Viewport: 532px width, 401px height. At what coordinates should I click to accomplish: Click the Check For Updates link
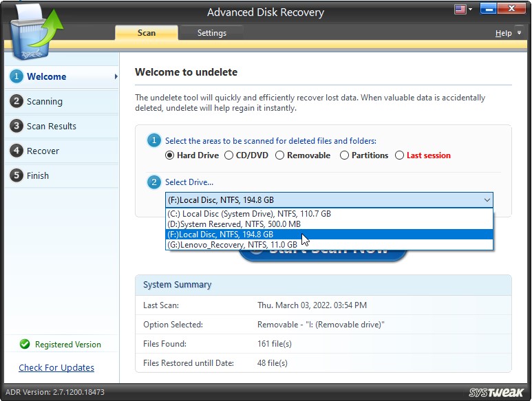click(x=56, y=367)
